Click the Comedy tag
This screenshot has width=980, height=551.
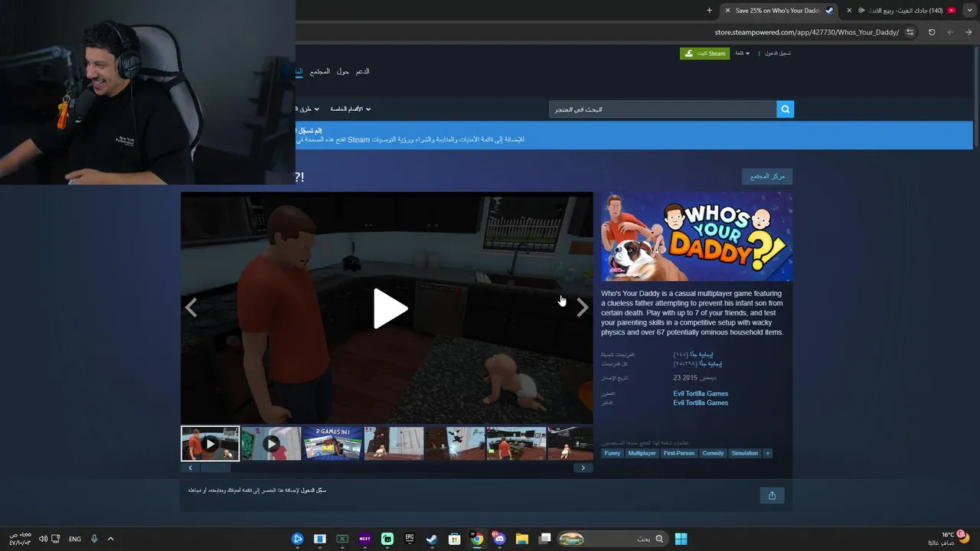pyautogui.click(x=713, y=453)
